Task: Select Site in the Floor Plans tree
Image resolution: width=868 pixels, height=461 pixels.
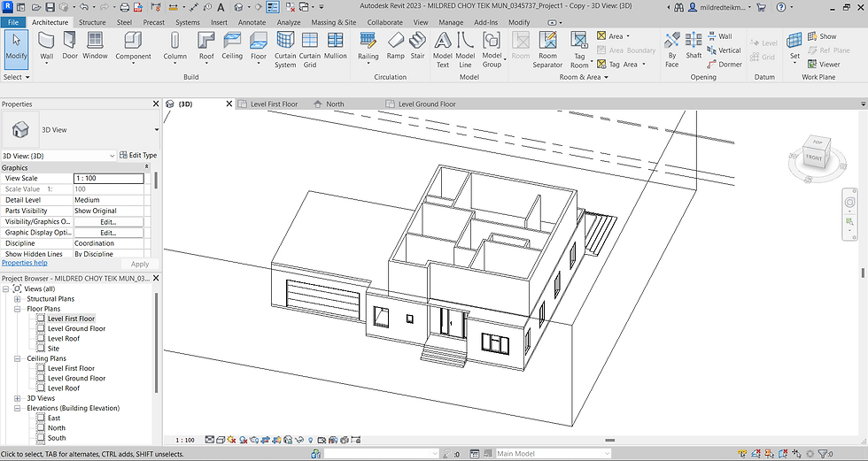Action: (53, 349)
